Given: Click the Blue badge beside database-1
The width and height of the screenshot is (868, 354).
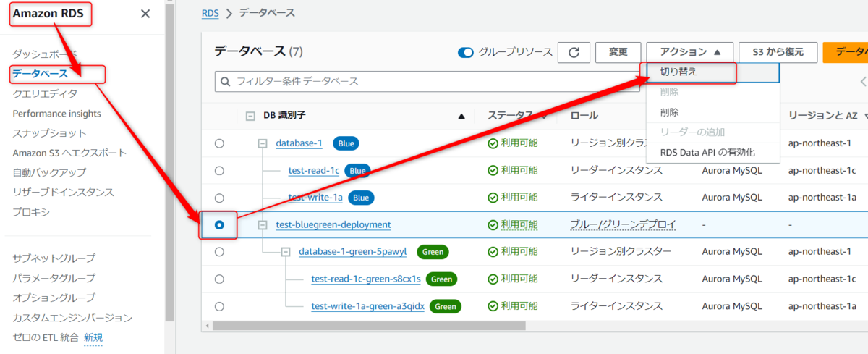Looking at the screenshot, I should click(346, 143).
